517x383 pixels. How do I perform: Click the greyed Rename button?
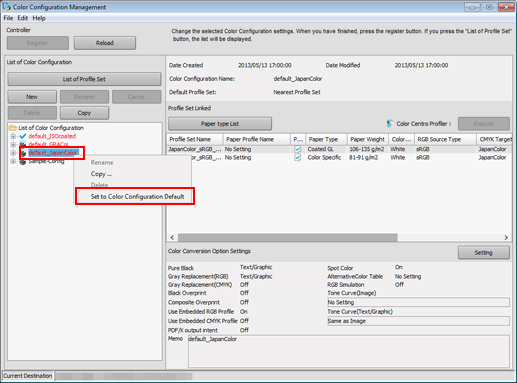[84, 97]
